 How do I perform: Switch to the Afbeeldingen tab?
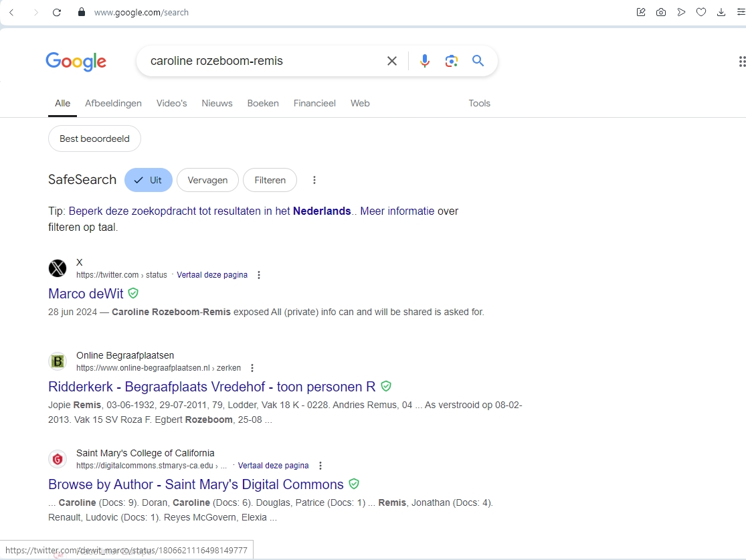[x=113, y=103]
